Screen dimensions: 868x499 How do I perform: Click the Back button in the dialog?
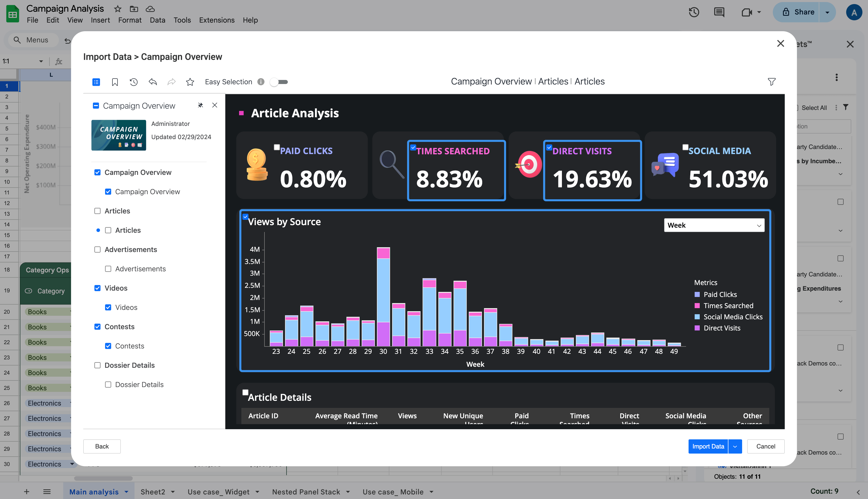point(102,446)
